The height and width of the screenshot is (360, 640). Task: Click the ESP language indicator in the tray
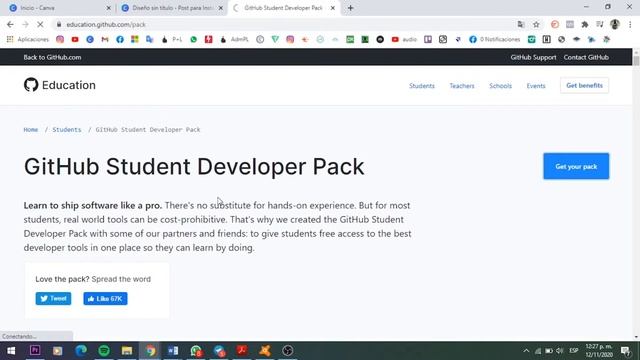(x=573, y=351)
